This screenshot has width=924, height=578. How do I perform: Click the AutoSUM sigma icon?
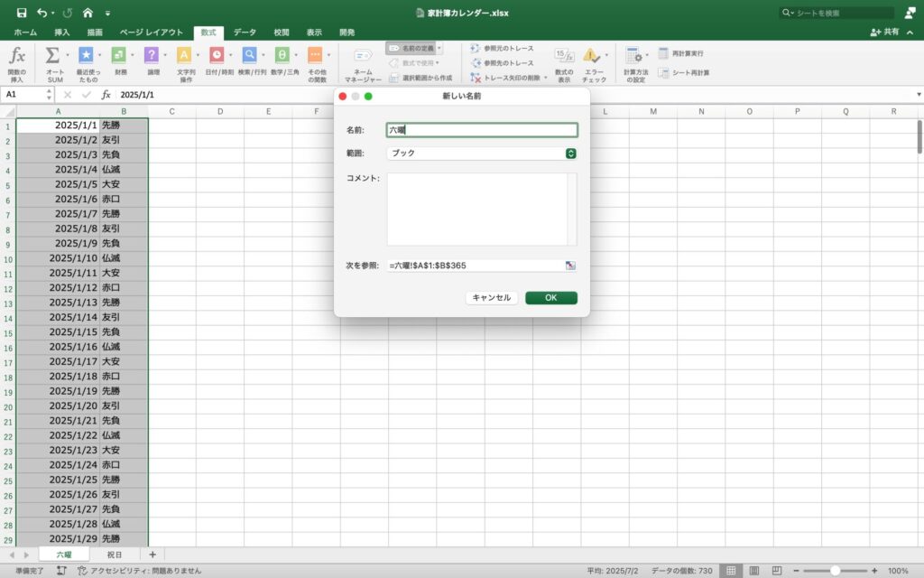(x=52, y=55)
